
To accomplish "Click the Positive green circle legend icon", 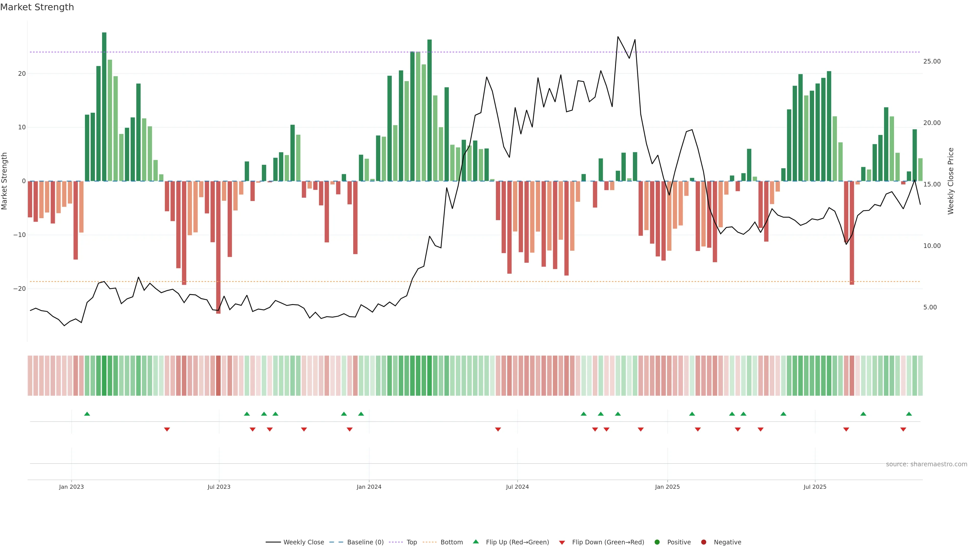I will pyautogui.click(x=657, y=542).
